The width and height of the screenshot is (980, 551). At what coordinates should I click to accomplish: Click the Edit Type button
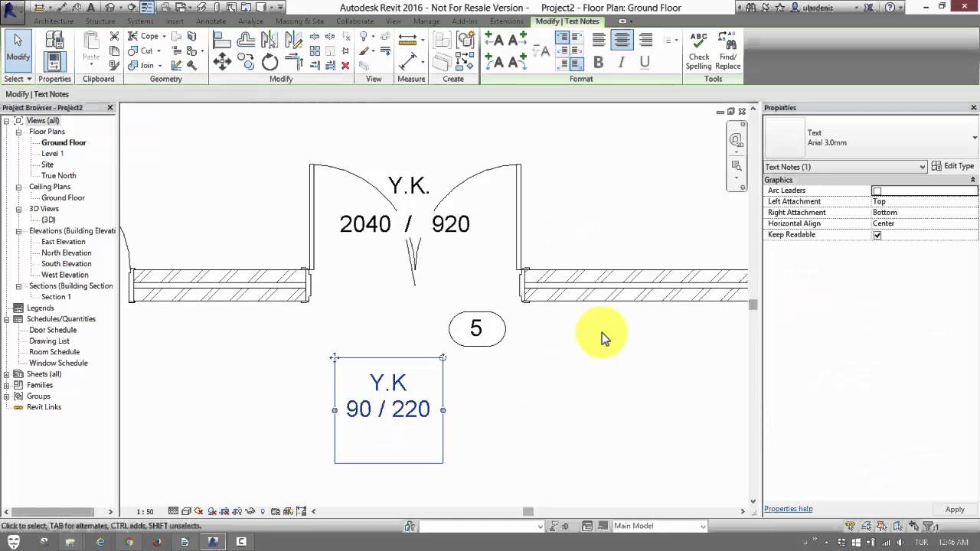tap(953, 166)
